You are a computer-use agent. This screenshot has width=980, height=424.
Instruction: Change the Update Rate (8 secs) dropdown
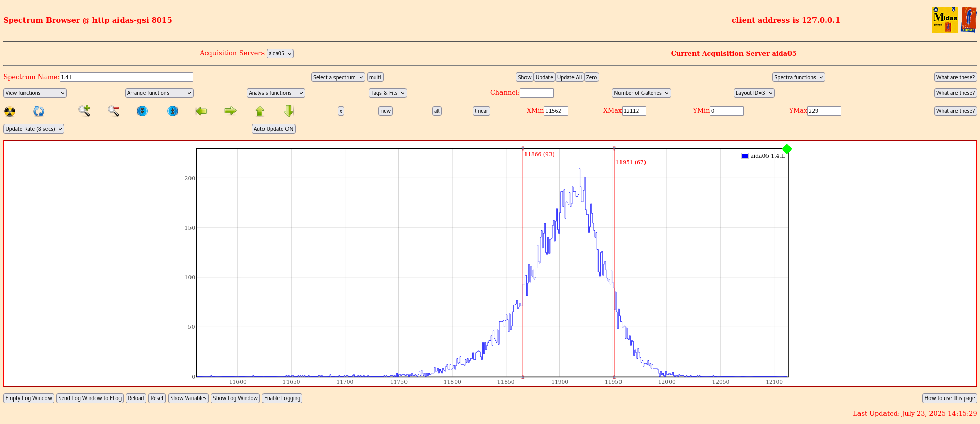point(34,129)
